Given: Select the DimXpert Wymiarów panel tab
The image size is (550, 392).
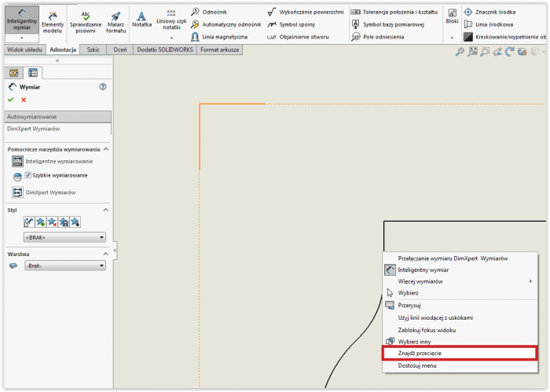Looking at the screenshot, I should tap(57, 129).
